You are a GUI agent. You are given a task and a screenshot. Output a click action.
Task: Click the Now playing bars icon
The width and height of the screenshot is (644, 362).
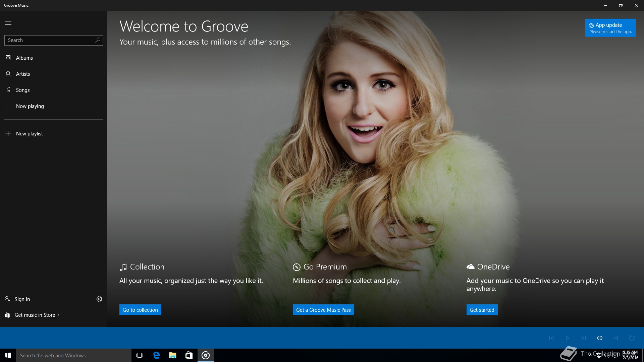(8, 106)
